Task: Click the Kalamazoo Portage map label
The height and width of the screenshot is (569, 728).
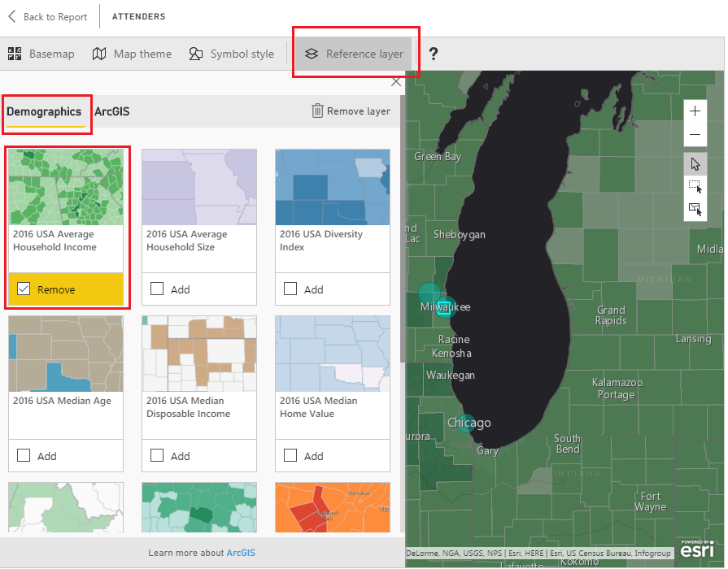Action: [x=617, y=389]
